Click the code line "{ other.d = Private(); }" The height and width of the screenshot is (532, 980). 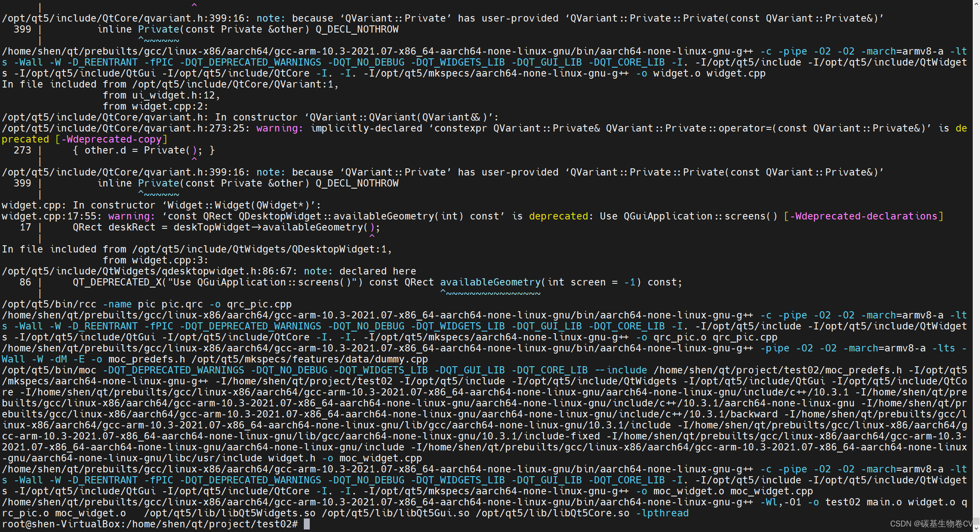point(144,150)
